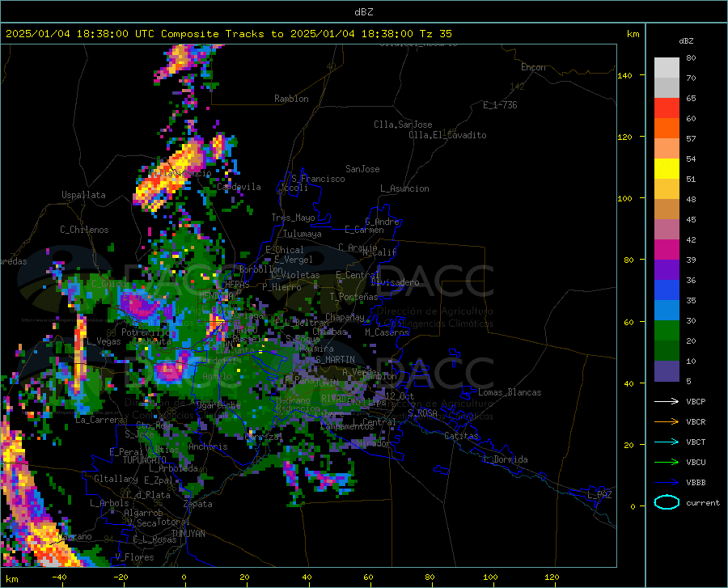The height and width of the screenshot is (588, 728).
Task: Select the dark orange 57–60 dBZ swatch
Action: pyautogui.click(x=667, y=129)
